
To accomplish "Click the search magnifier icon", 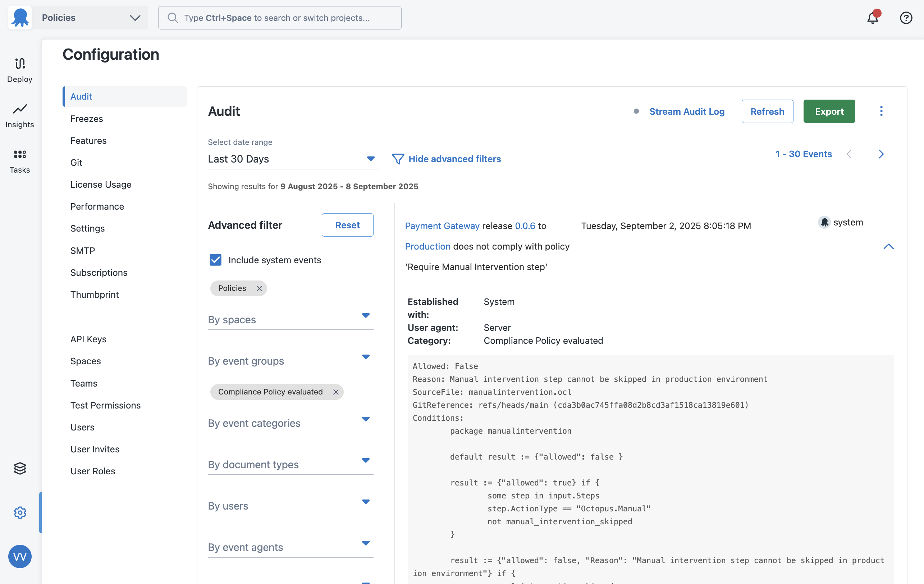I will [173, 18].
